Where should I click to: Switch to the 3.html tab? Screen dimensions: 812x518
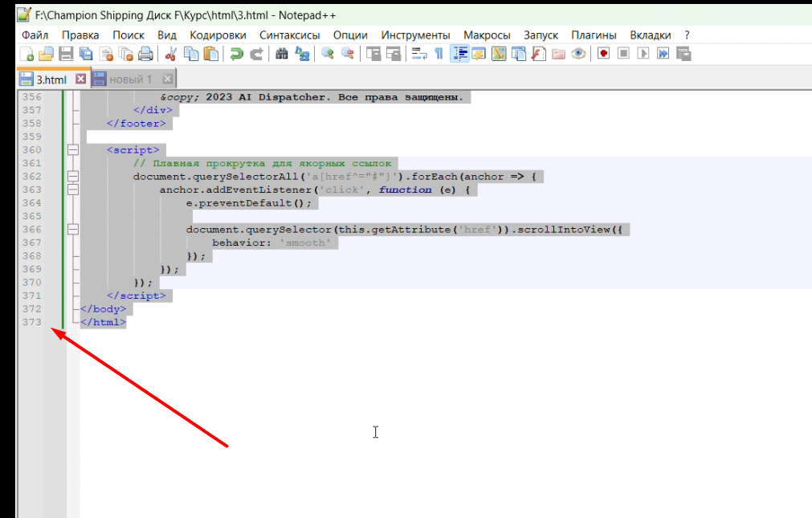coord(51,80)
